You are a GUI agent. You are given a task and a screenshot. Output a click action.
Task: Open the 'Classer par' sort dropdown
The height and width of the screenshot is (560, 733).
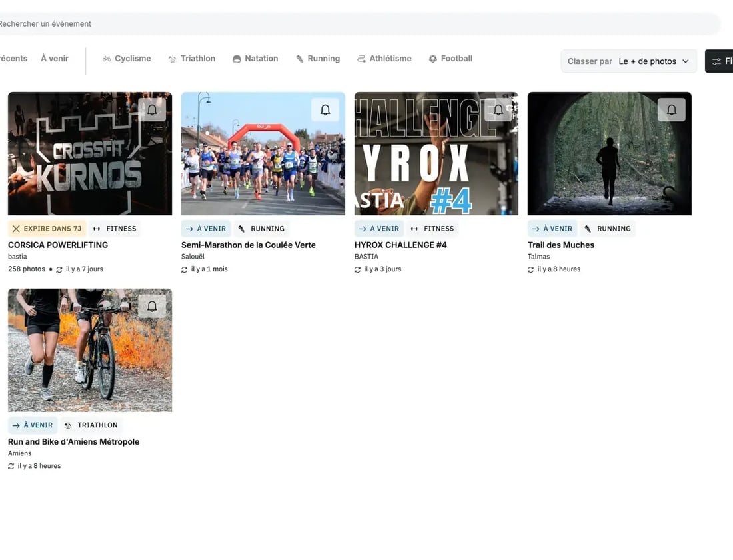pos(629,61)
